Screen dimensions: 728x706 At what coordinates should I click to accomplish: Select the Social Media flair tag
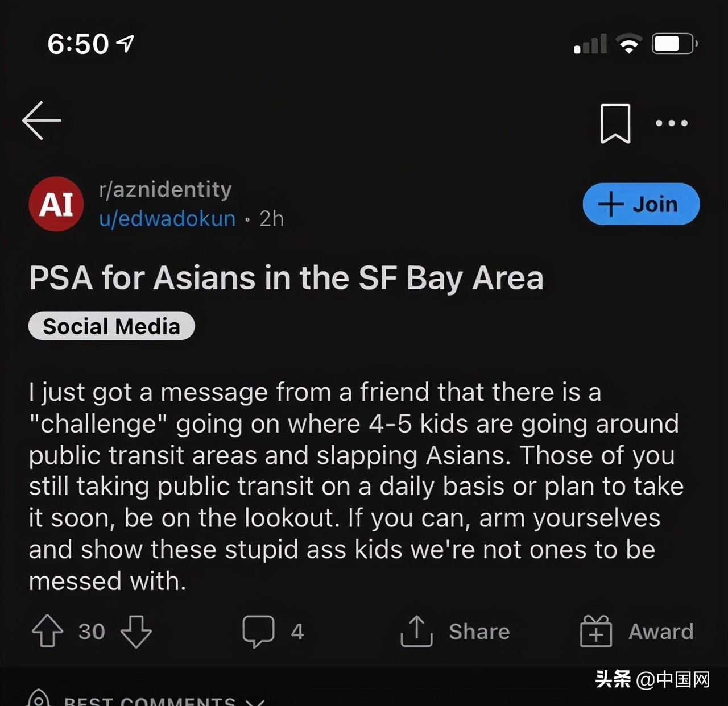coord(111,326)
